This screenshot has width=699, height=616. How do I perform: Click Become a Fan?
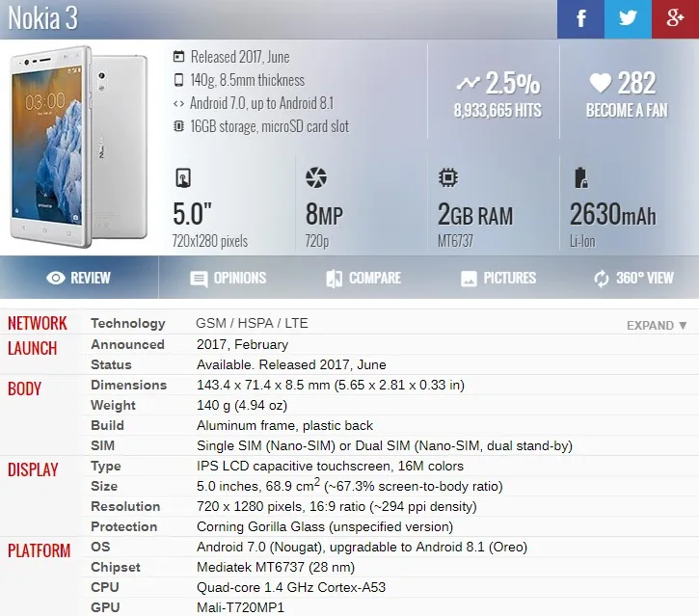pos(627,110)
